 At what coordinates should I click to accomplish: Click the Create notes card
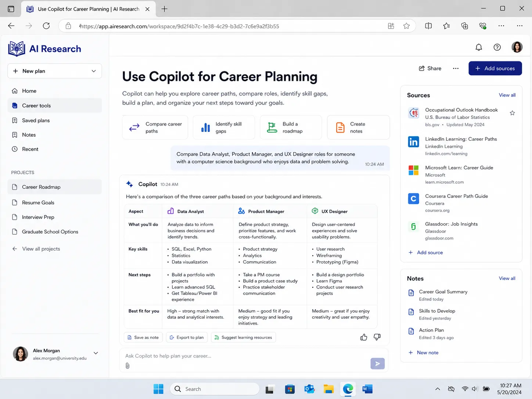tap(358, 127)
